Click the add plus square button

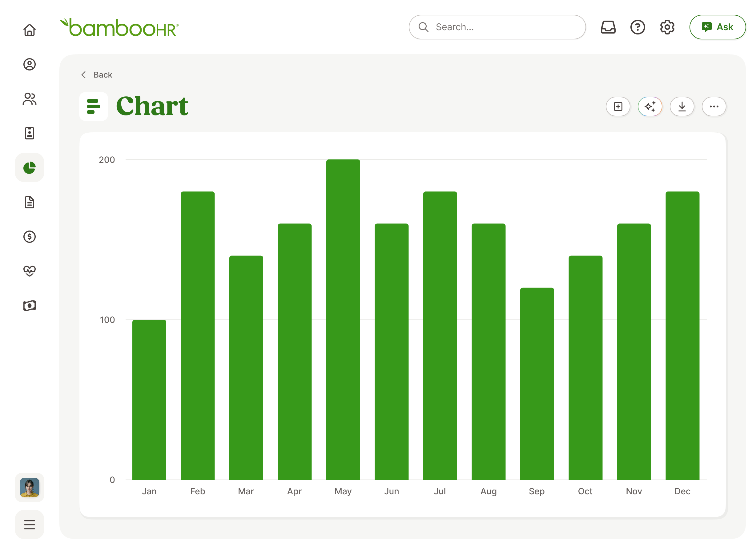click(x=618, y=106)
